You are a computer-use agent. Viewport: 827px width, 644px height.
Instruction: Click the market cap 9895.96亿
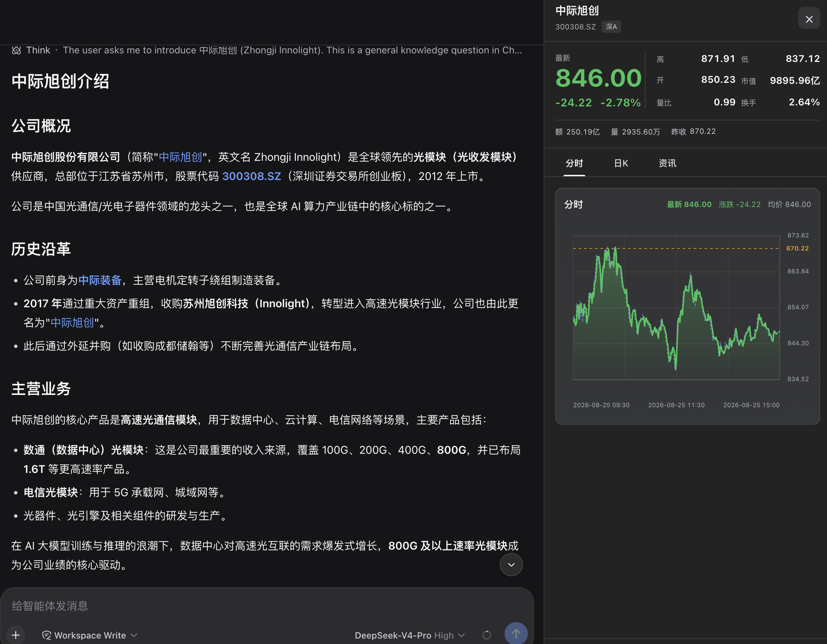(795, 80)
